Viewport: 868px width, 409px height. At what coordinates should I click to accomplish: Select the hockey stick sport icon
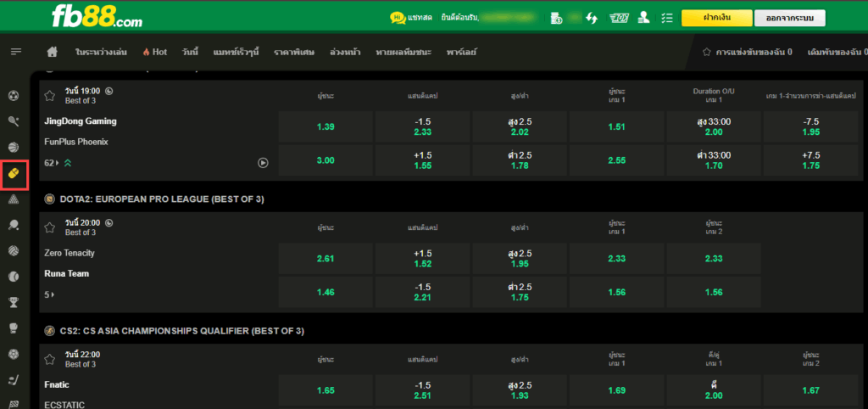(14, 379)
